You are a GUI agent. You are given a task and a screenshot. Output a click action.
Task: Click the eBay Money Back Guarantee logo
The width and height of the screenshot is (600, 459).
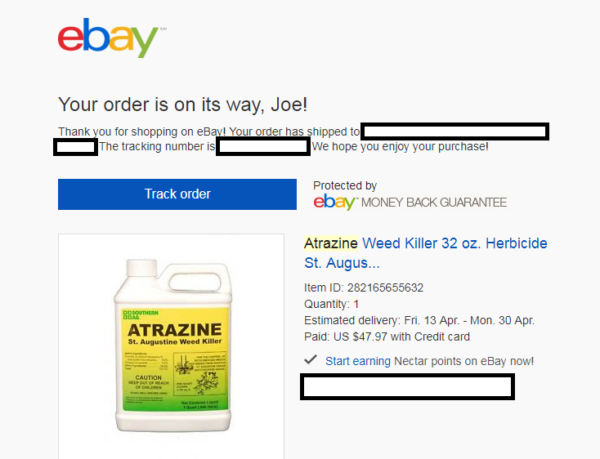tap(410, 202)
